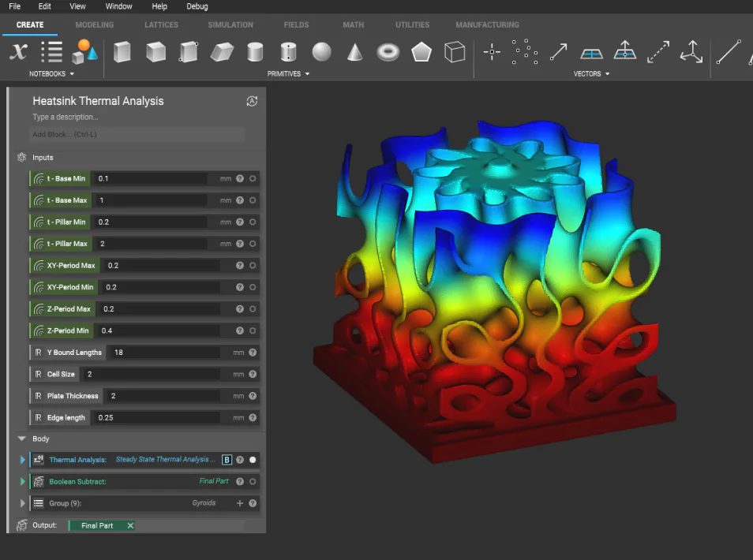753x560 pixels.
Task: Select the Plane vector icon
Action: 591,54
